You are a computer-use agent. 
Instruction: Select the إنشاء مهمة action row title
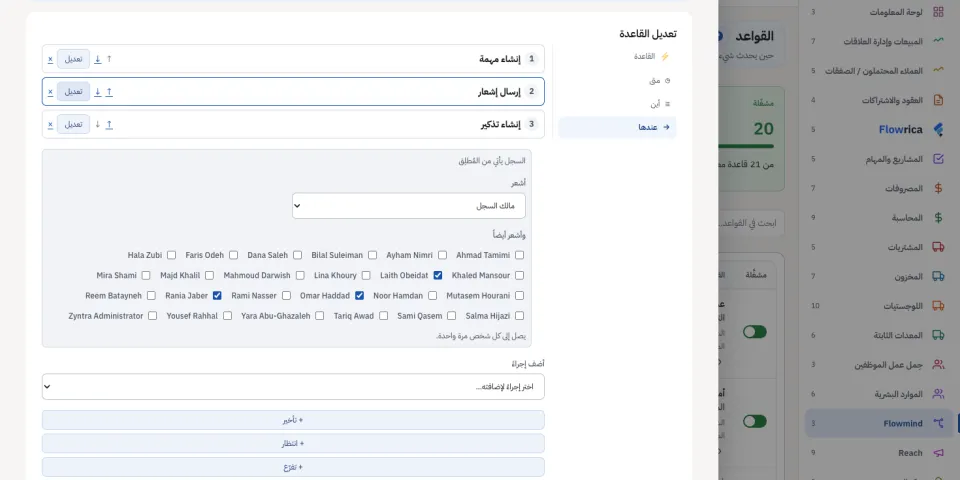500,59
